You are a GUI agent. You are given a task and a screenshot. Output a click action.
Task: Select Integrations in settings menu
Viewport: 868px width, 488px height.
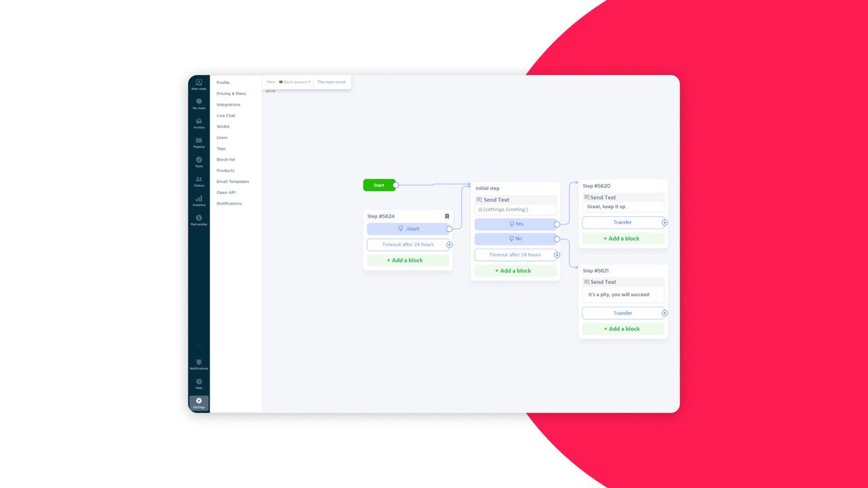pyautogui.click(x=229, y=104)
